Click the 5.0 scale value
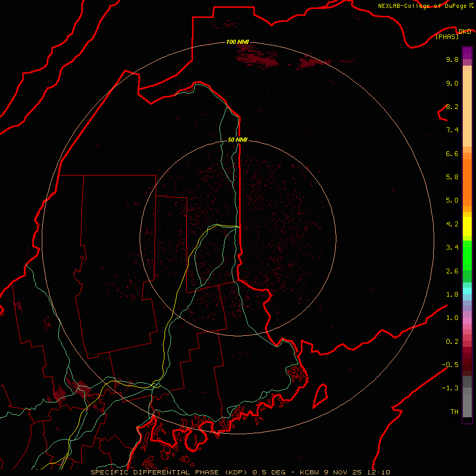 pyautogui.click(x=452, y=200)
